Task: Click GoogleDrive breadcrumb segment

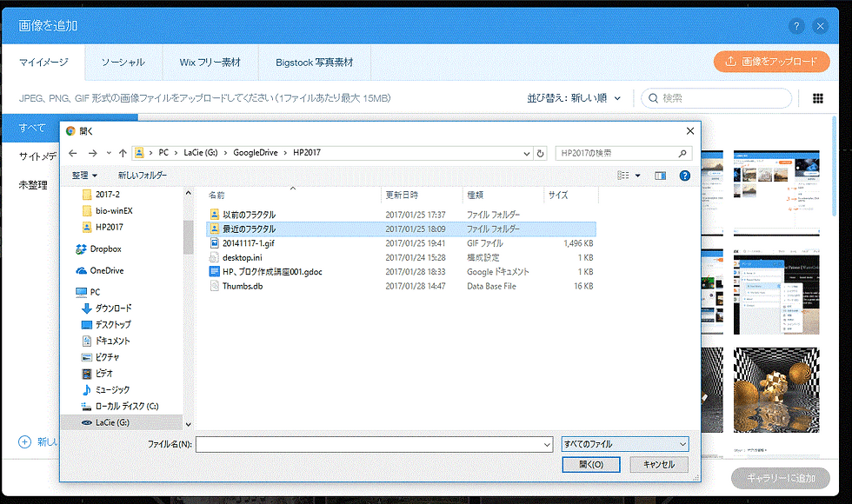Action: (x=256, y=153)
